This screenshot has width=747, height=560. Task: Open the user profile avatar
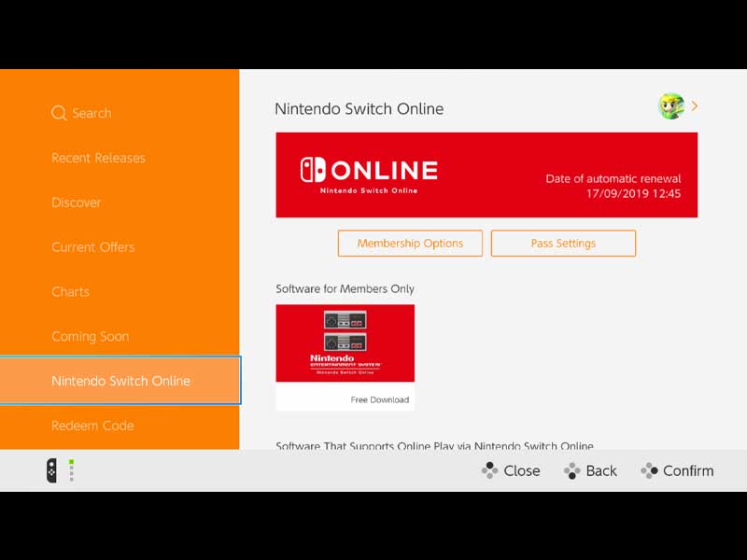(671, 106)
